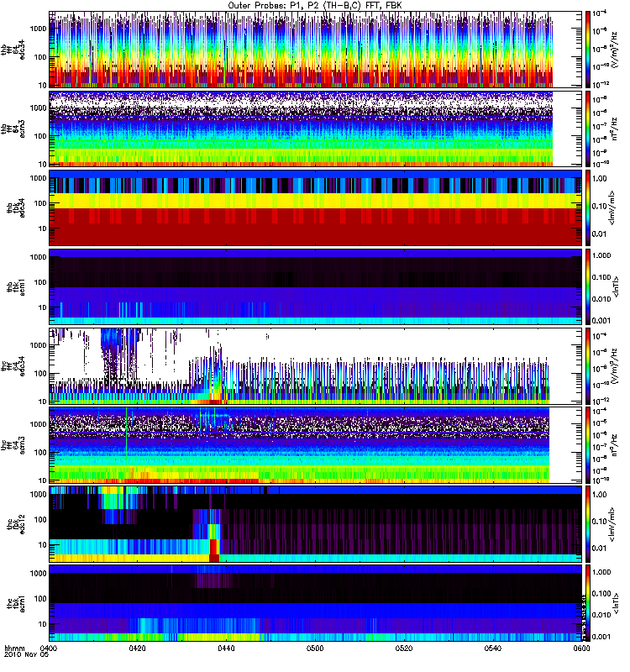The height and width of the screenshot is (672, 630).
Task: Click the 'thb edc34' y-axis title of the top panel
Action: (13, 50)
